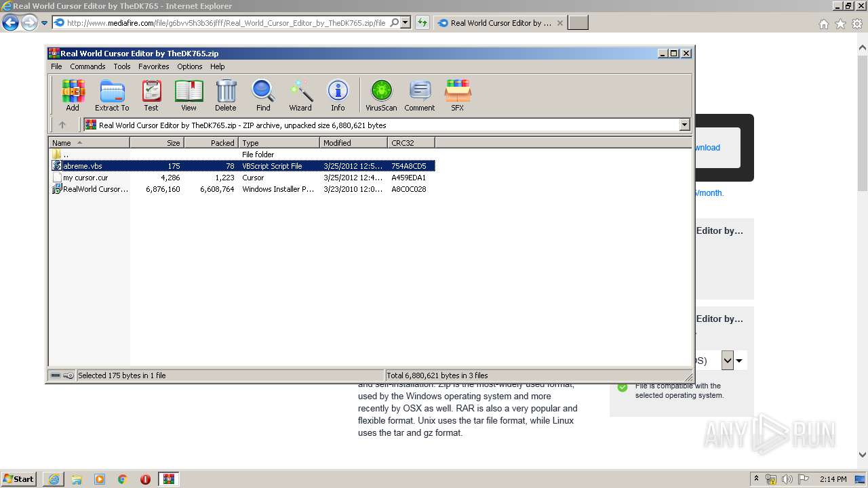The width and height of the screenshot is (868, 488).
Task: Click Internet Explorer forward arrow
Action: click(x=29, y=23)
